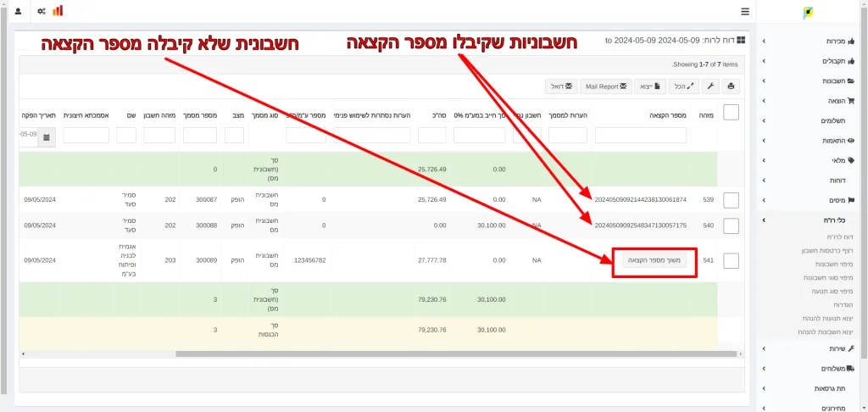
Task: Focus the סה"כ filter field
Action: [x=431, y=135]
